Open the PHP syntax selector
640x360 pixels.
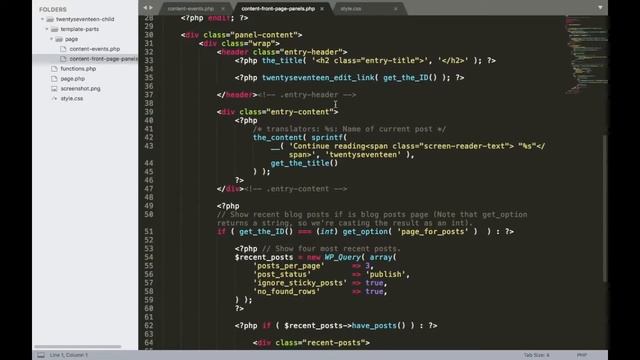[582, 355]
